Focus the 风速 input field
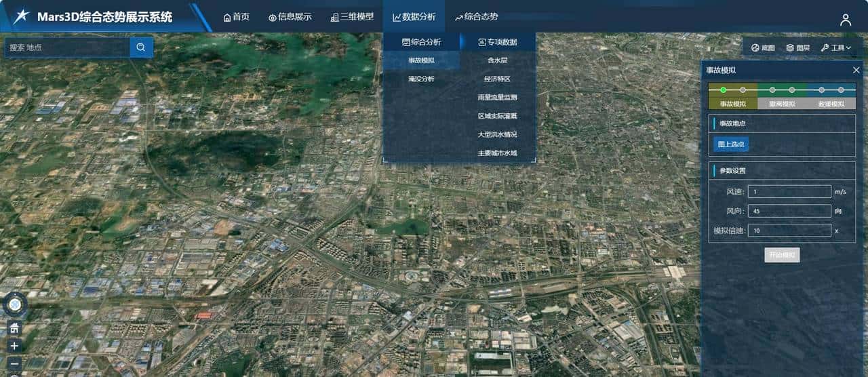Viewport: 868px width, 377px height. [x=789, y=192]
